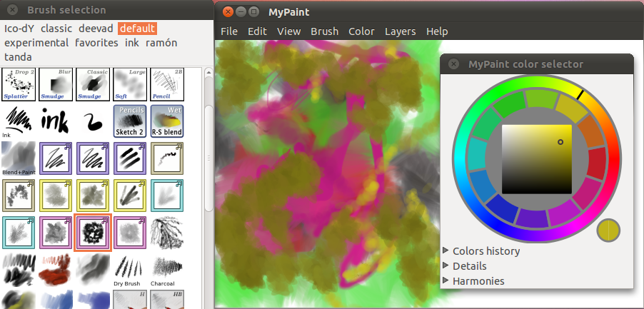
Task: Select the 'ink' lettering brush
Action: [56, 121]
